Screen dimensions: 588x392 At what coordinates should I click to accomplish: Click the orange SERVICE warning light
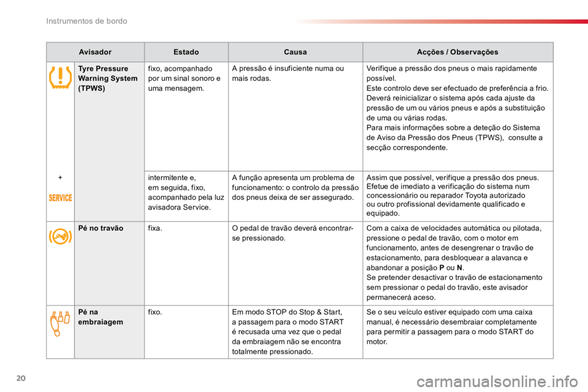(x=61, y=198)
